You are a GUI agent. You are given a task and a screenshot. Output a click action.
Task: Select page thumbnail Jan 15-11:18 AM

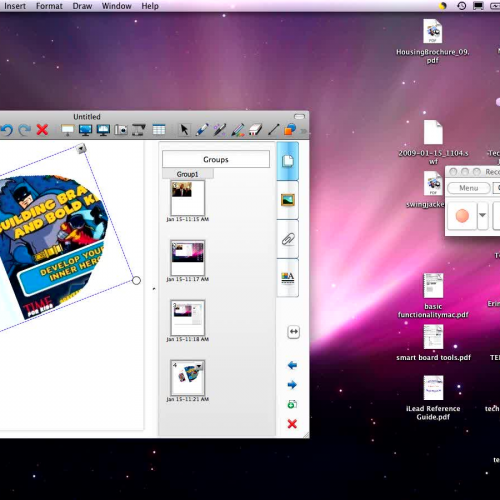(x=188, y=318)
